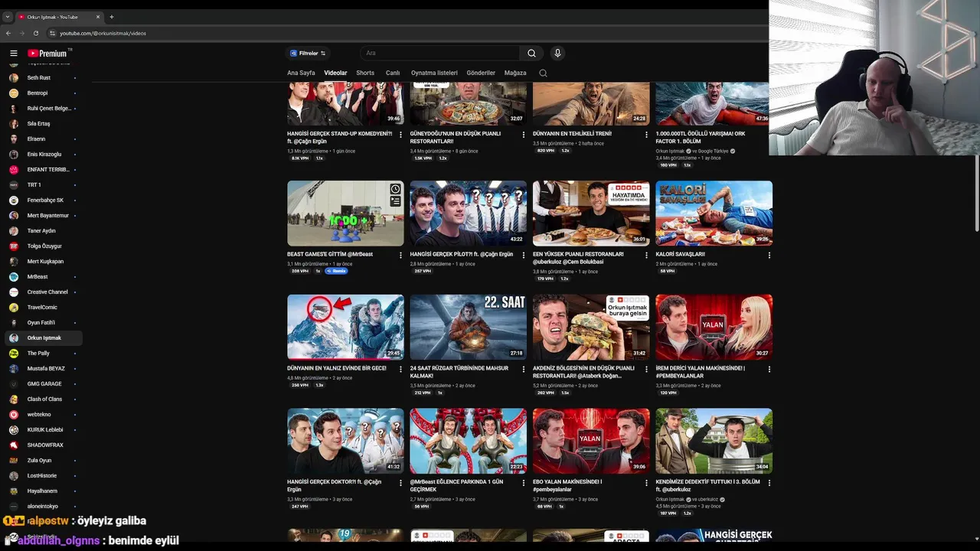
Task: Open webtekno channel in sidebar
Action: [39, 414]
